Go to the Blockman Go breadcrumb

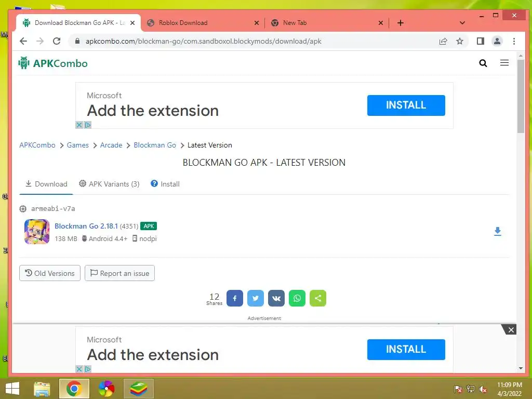click(x=155, y=145)
